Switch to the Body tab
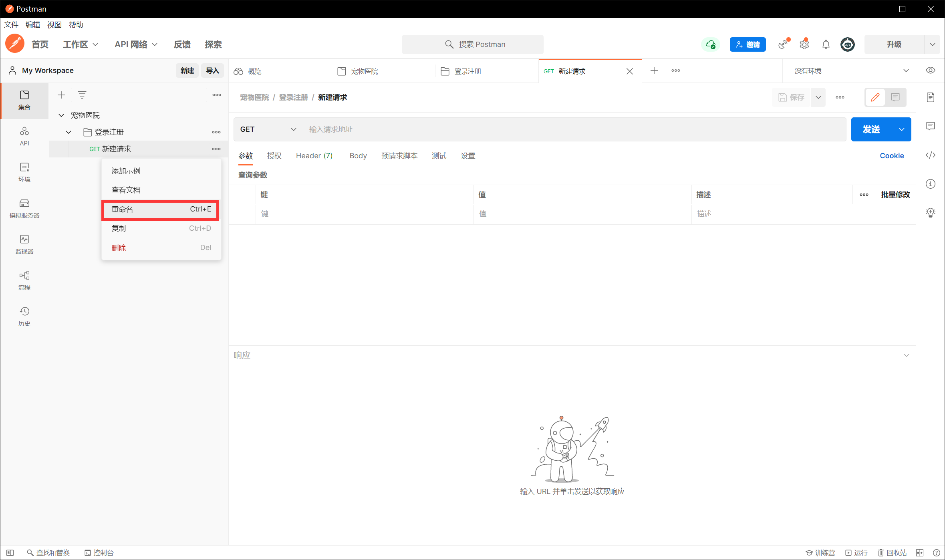The height and width of the screenshot is (560, 945). pos(358,156)
